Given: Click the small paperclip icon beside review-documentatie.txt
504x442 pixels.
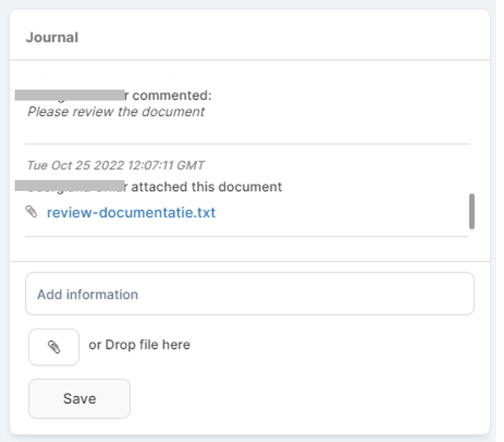Looking at the screenshot, I should point(32,211).
